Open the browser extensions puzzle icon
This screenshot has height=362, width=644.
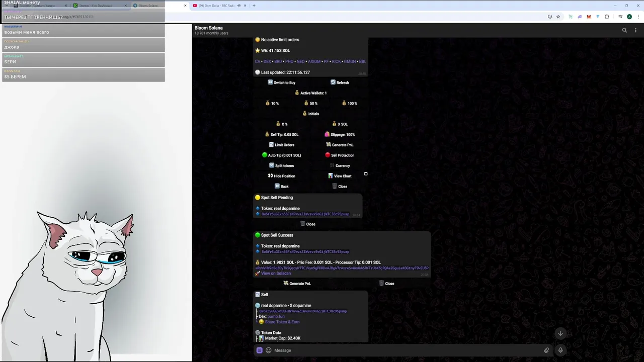pos(607,17)
